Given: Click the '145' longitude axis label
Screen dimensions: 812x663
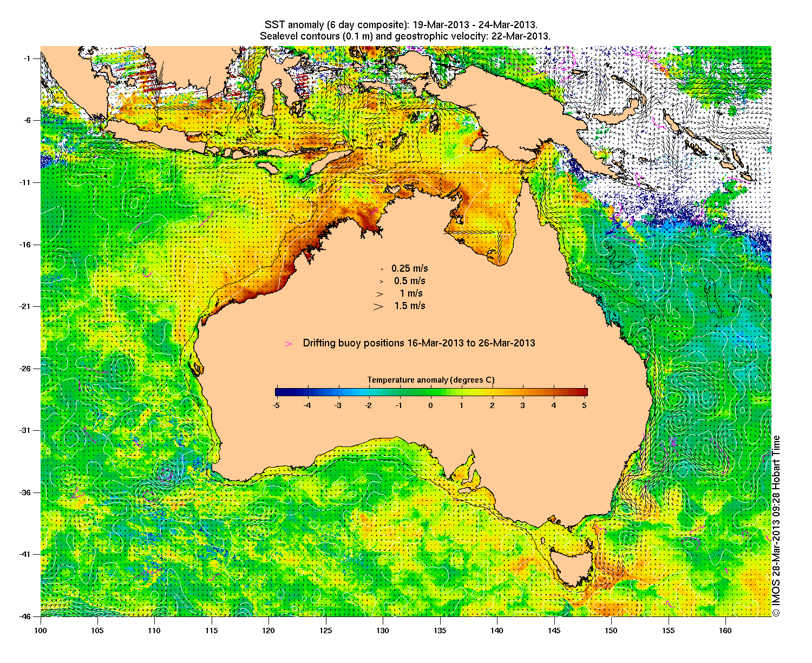Looking at the screenshot, I should coord(554,630).
